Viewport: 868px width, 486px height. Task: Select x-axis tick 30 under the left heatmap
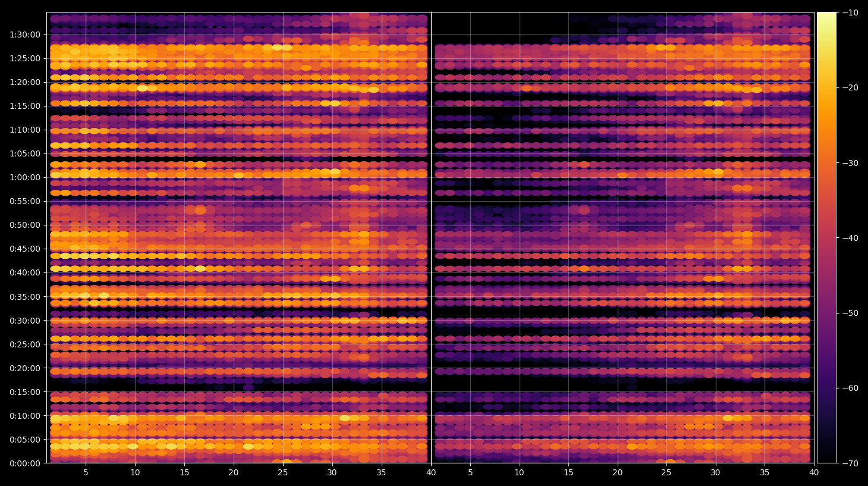pos(332,473)
